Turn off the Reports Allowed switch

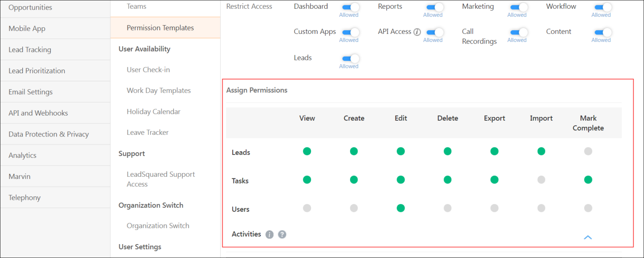pos(433,6)
